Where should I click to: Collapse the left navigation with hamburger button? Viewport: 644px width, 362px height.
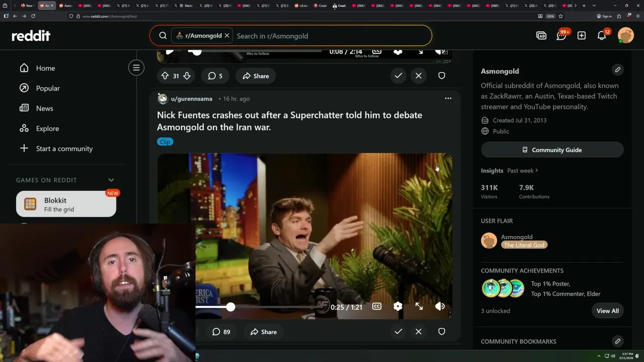tap(136, 67)
